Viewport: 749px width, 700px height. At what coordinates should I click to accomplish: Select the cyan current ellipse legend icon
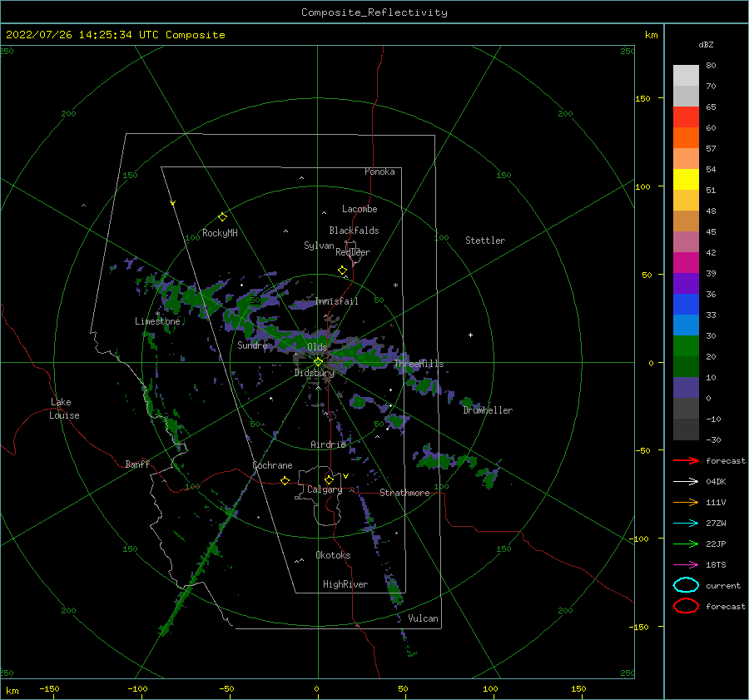coord(686,585)
